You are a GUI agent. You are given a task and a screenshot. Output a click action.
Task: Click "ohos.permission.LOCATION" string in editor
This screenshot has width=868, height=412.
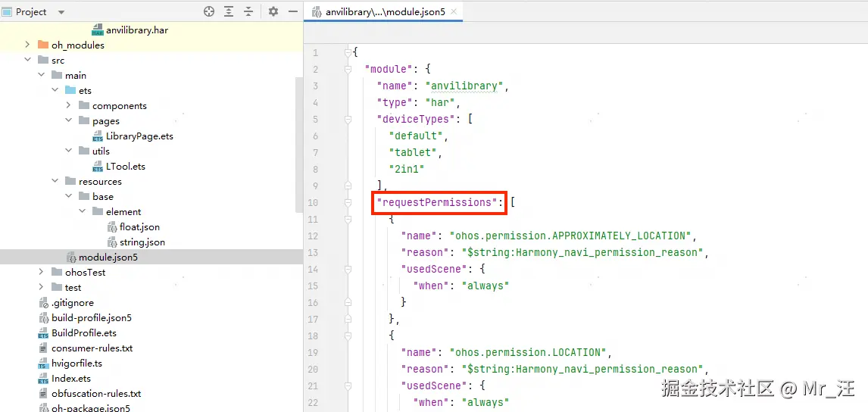[528, 352]
